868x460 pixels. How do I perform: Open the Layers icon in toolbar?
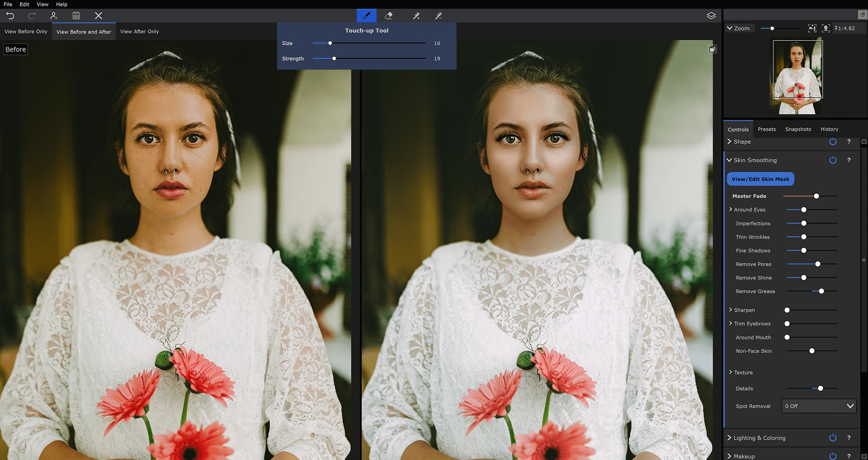pyautogui.click(x=711, y=16)
